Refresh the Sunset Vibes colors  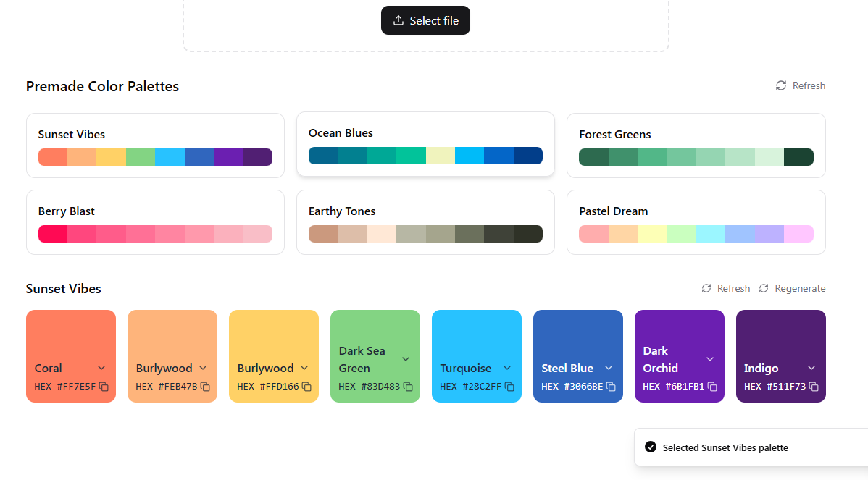(726, 288)
